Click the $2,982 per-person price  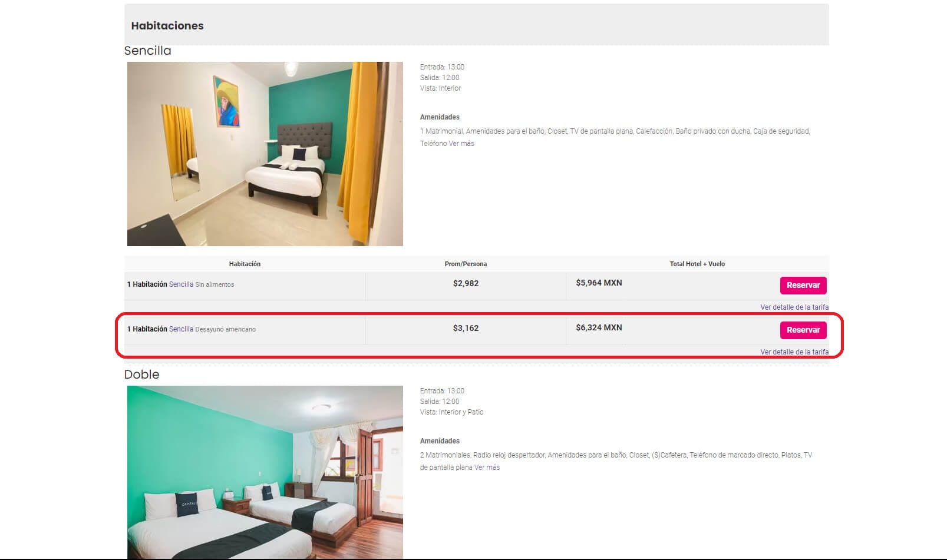[x=466, y=283]
